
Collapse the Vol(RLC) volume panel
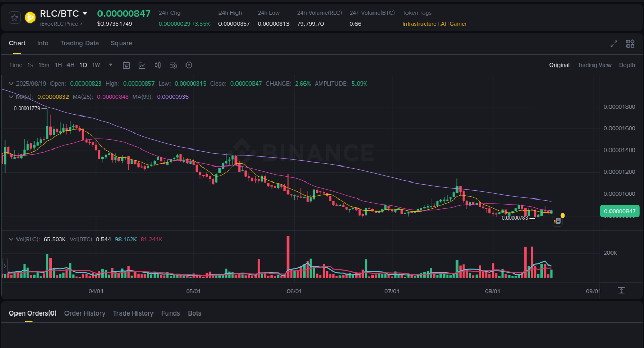point(10,239)
